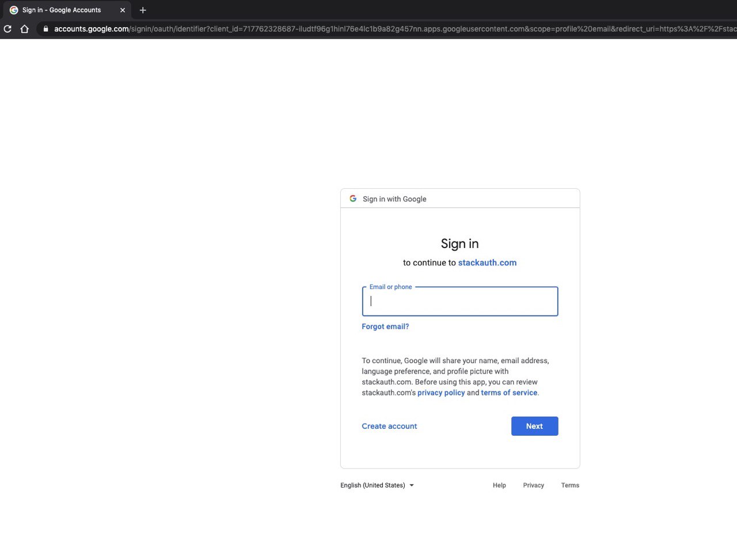Screen dimensions: 737x560
Task: Follow the stackauth.com link
Action: 487,262
